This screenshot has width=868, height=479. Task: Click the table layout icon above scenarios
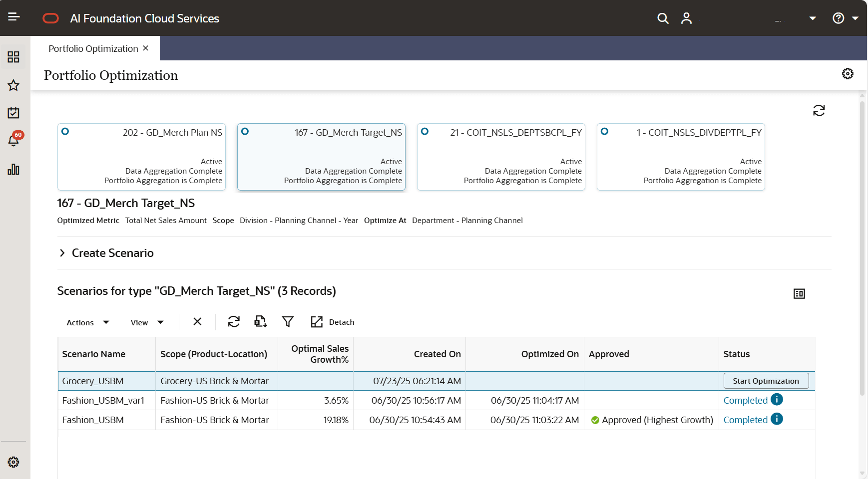click(x=799, y=294)
